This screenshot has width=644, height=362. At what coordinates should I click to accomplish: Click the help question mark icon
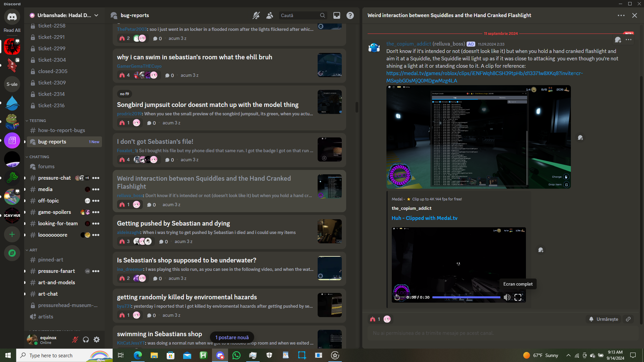[350, 15]
